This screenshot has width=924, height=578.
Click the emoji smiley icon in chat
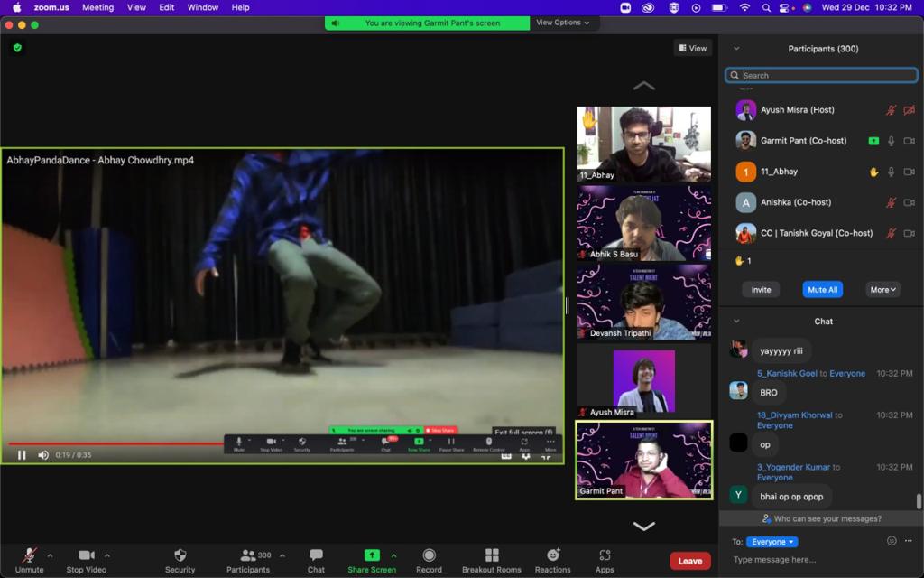pos(892,541)
